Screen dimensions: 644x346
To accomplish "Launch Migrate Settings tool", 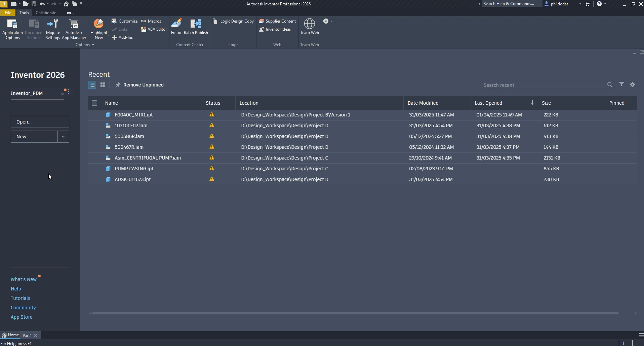I will pos(53,29).
